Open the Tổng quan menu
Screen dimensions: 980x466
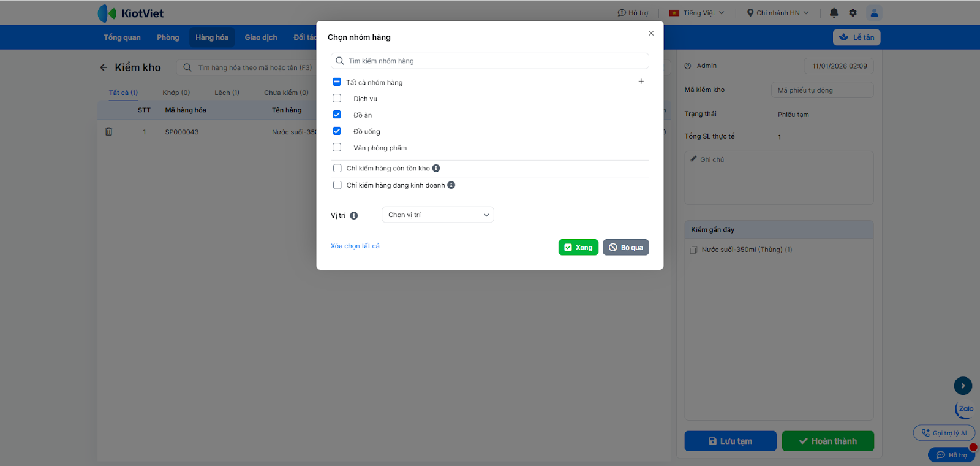(122, 37)
